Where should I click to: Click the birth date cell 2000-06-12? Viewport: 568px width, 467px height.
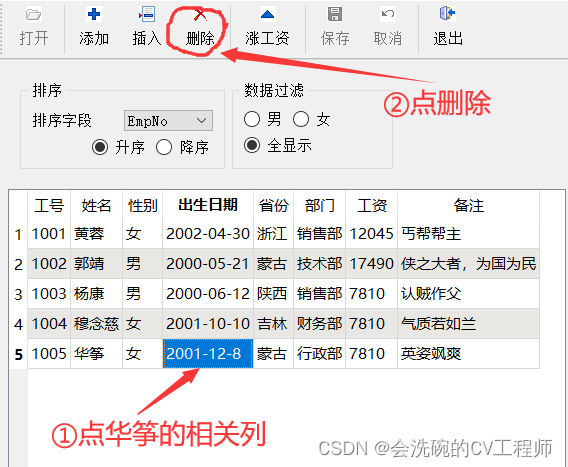[x=208, y=294]
